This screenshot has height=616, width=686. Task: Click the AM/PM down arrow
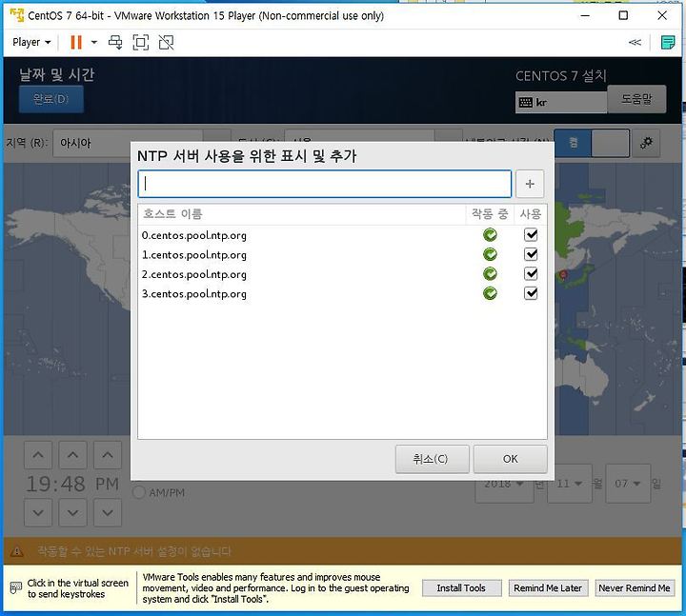(108, 512)
